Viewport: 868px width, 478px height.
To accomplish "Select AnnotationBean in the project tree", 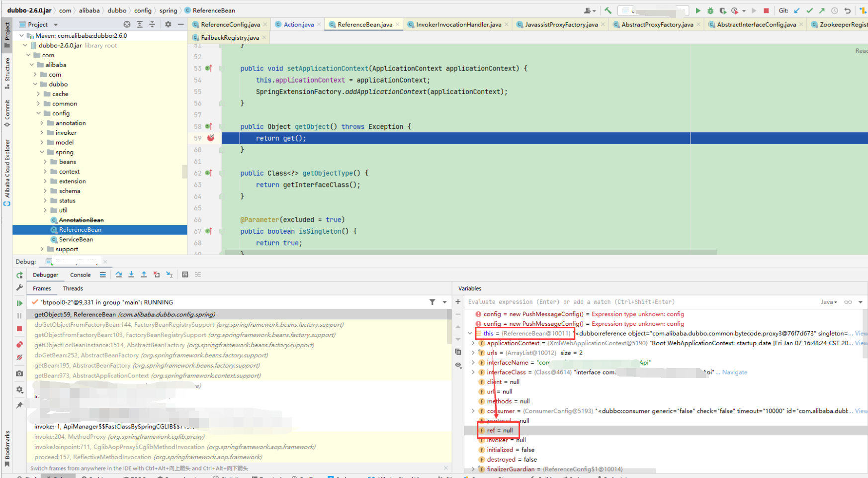I will point(82,220).
